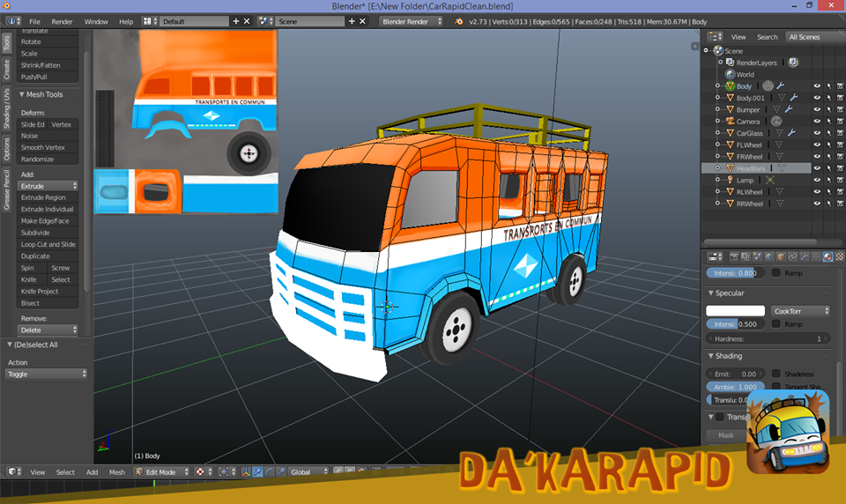This screenshot has height=504, width=846.
Task: Enable the Diffuse Ramp checkbox next to Intensi 0.800
Action: 775,272
